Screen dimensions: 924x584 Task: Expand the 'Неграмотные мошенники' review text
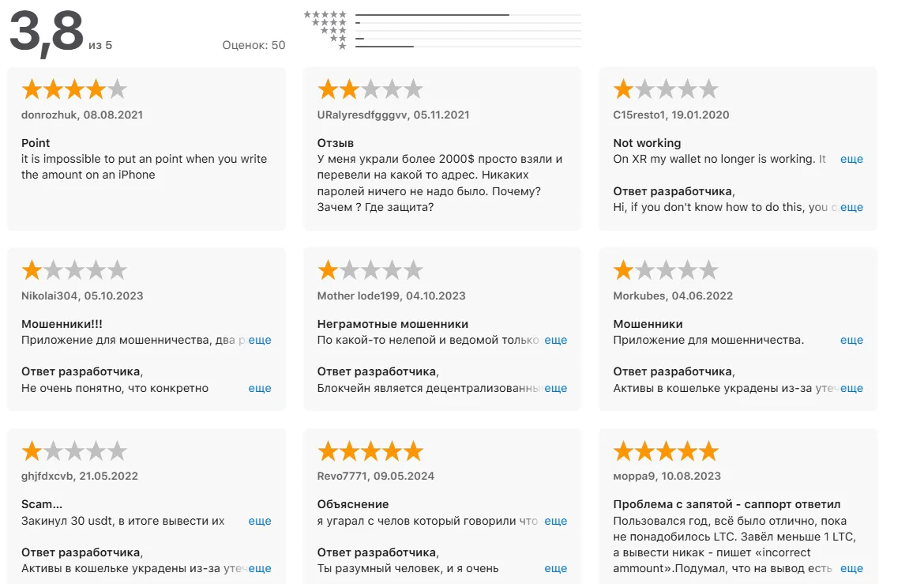click(x=556, y=340)
